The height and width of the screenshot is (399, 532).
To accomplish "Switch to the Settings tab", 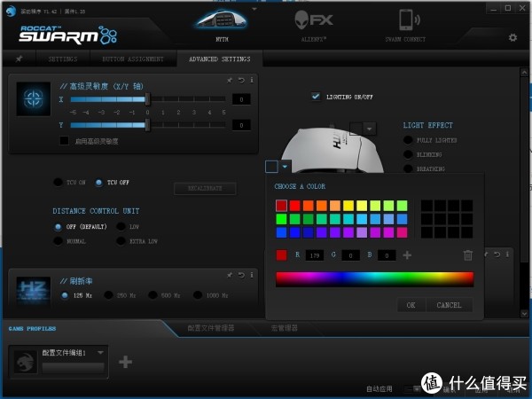I will point(63,59).
